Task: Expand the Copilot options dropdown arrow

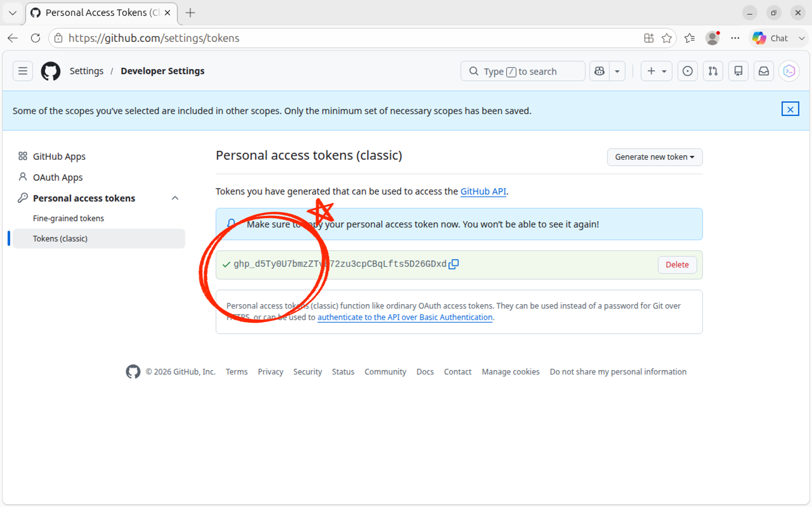Action: [617, 71]
